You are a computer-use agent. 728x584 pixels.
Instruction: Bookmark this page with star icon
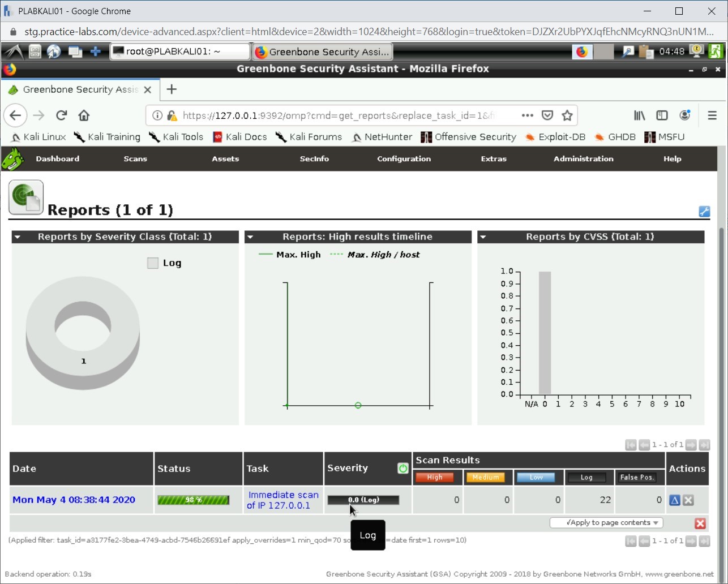tap(567, 115)
